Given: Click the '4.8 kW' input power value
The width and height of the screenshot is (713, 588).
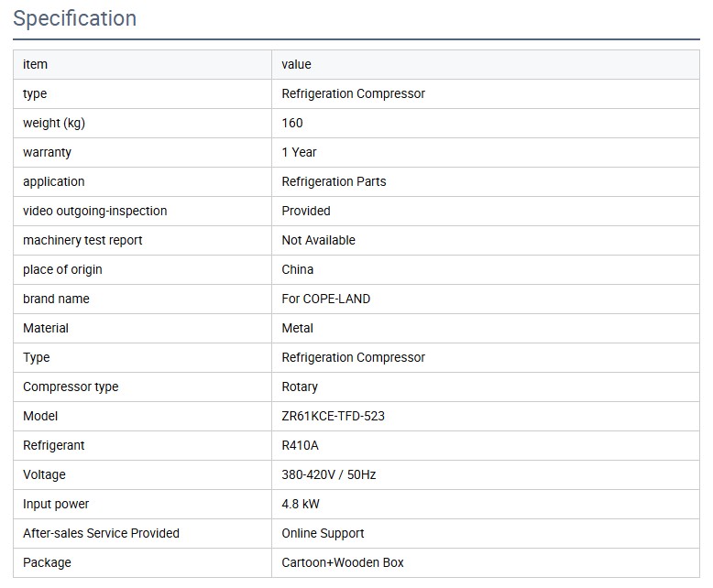Looking at the screenshot, I should 301,504.
